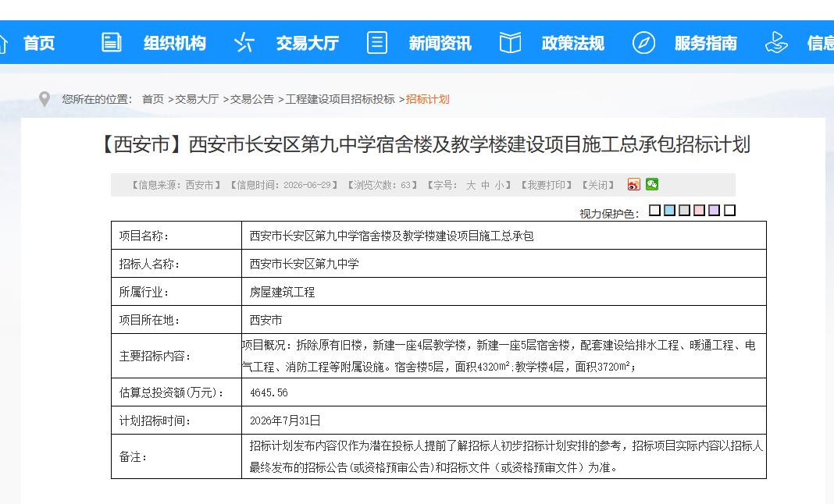Go to 交易公告 in breadcrumb
The image size is (834, 504).
click(252, 99)
